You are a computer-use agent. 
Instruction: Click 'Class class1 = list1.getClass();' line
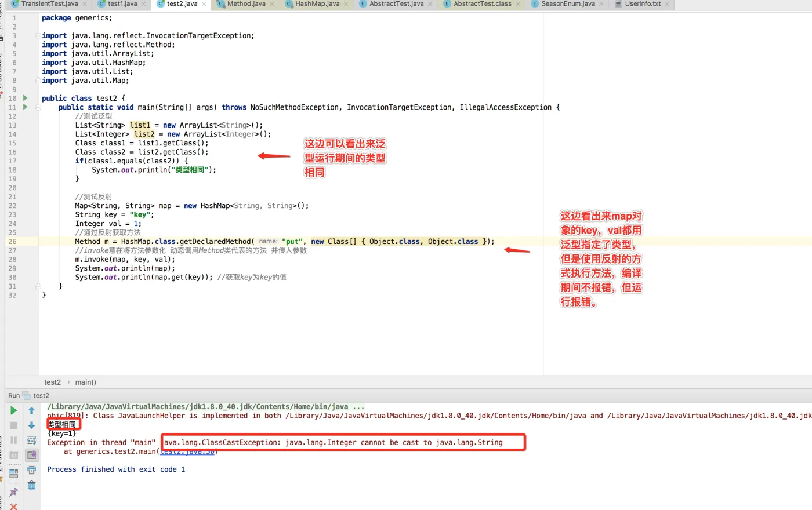click(142, 143)
